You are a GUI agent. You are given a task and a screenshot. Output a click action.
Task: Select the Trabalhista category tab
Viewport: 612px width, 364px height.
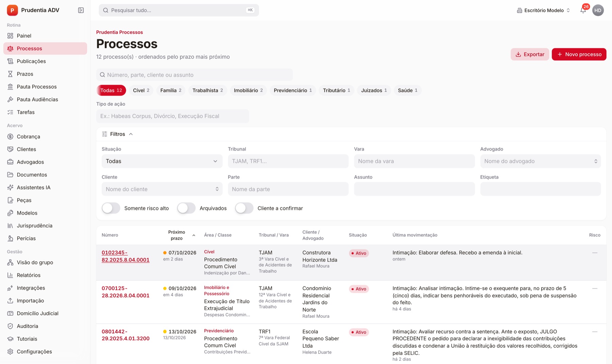click(208, 90)
